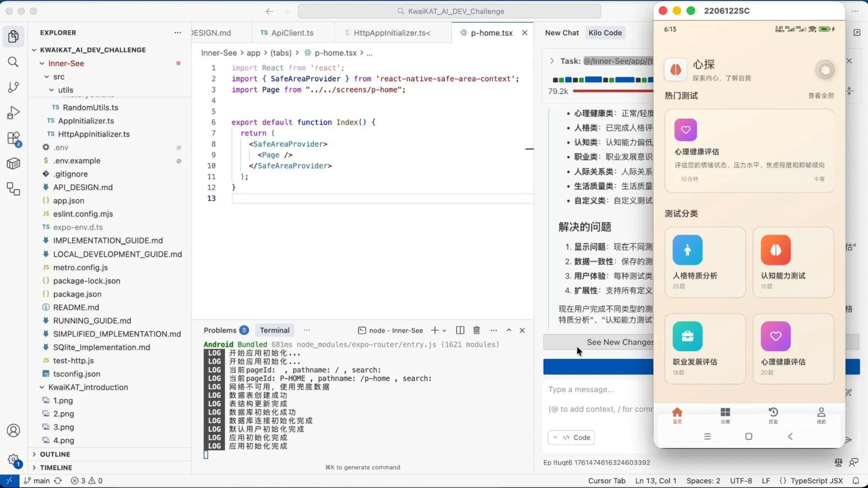The image size is (868, 488).
Task: Open the notifications bell in status bar
Action: [x=856, y=481]
